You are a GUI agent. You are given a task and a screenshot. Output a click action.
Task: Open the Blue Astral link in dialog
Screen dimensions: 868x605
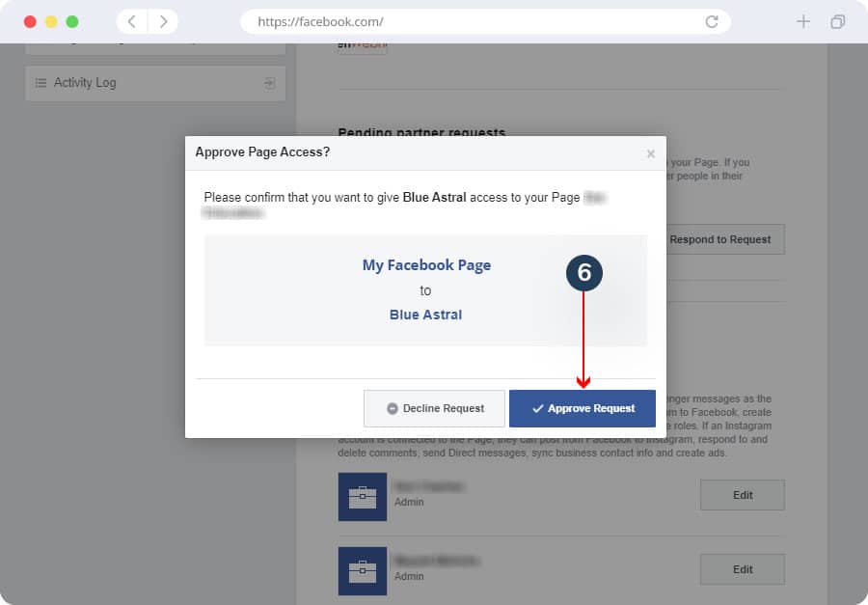425,315
